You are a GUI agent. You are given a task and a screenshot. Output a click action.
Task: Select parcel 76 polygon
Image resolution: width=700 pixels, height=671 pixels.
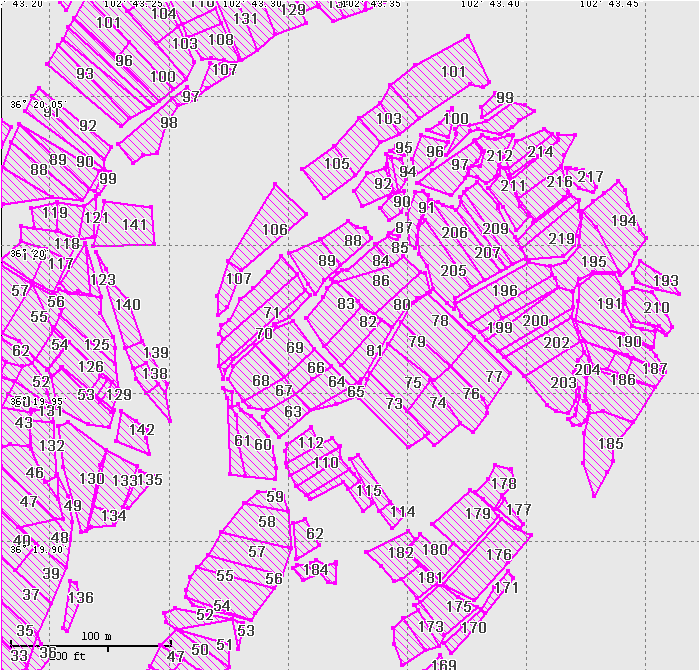pyautogui.click(x=471, y=394)
